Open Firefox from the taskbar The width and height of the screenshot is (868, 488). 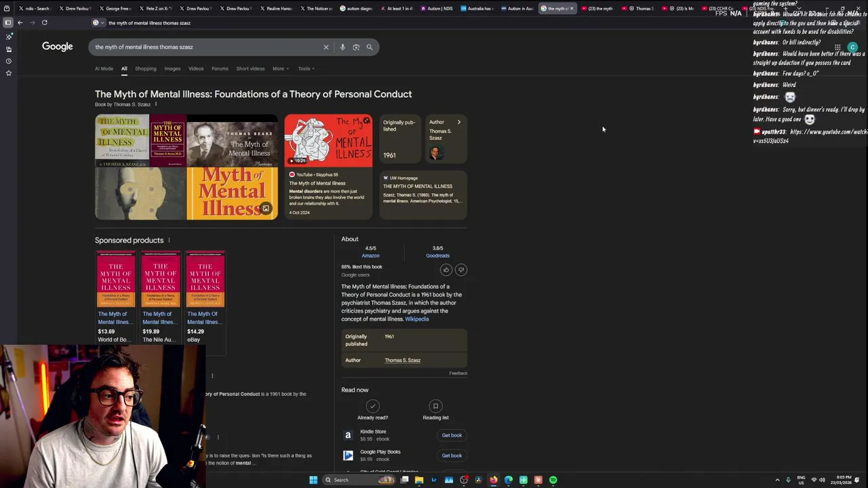click(x=494, y=480)
